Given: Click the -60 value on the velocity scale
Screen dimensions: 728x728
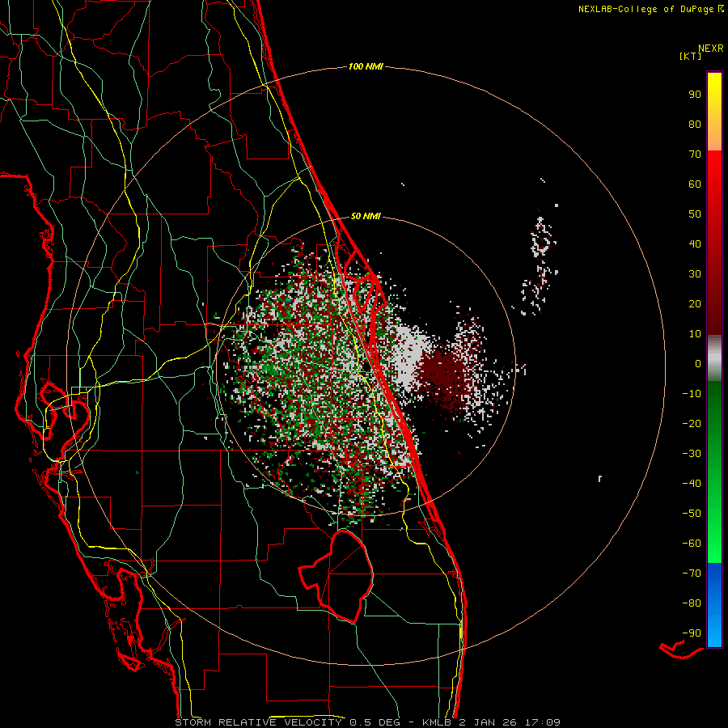Looking at the screenshot, I should (692, 544).
